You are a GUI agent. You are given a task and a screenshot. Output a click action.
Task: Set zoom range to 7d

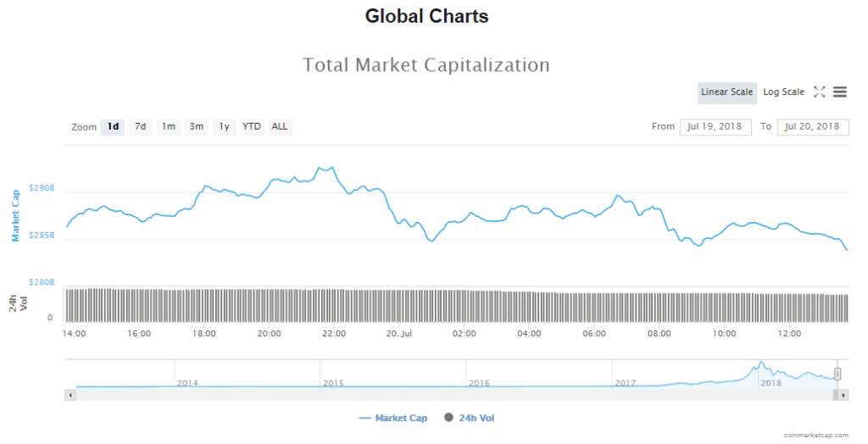click(x=141, y=127)
